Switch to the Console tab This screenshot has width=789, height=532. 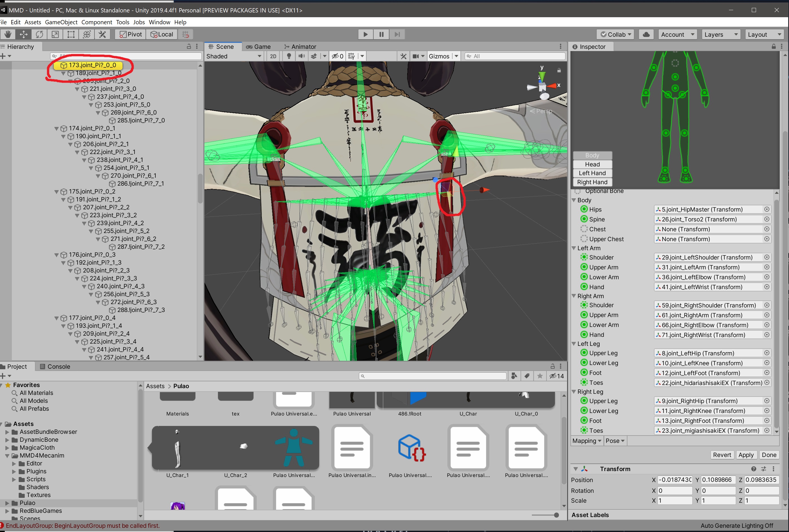click(55, 366)
